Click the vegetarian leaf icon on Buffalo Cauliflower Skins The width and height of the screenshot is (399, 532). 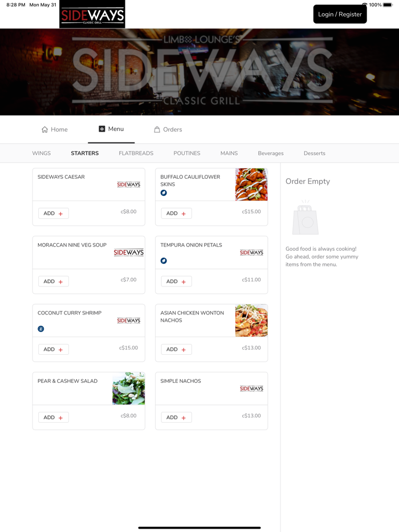click(x=164, y=193)
